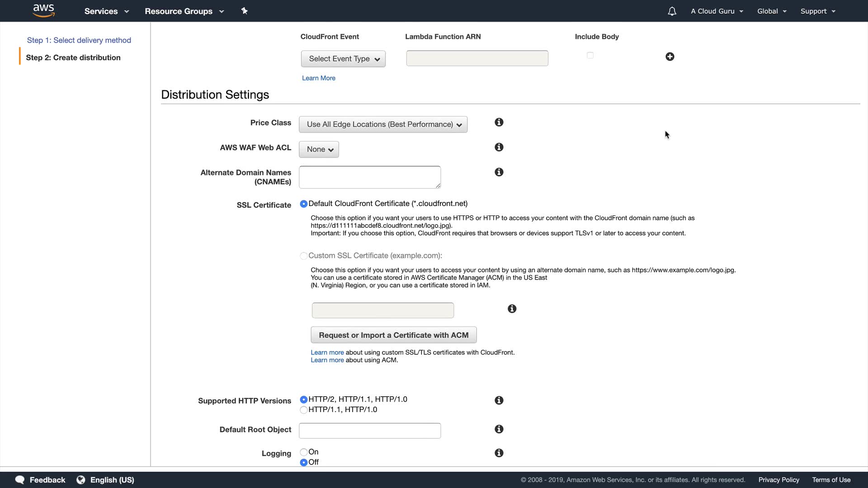
Task: Open the Support menu
Action: click(x=817, y=11)
